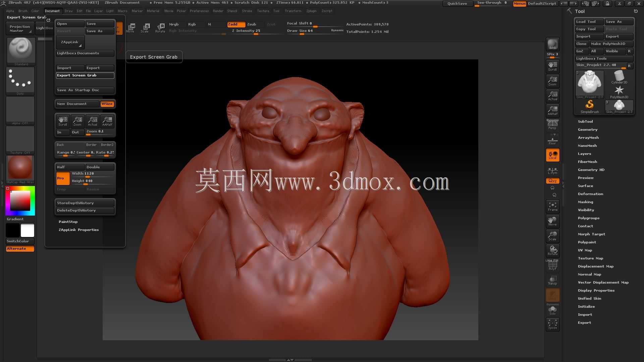
Task: Toggle the Transp transparency icon
Action: (552, 280)
